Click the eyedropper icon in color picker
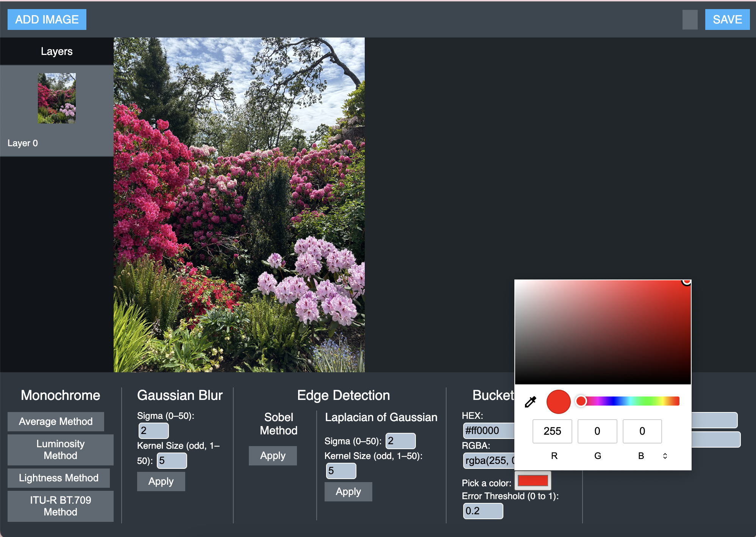 click(x=530, y=401)
